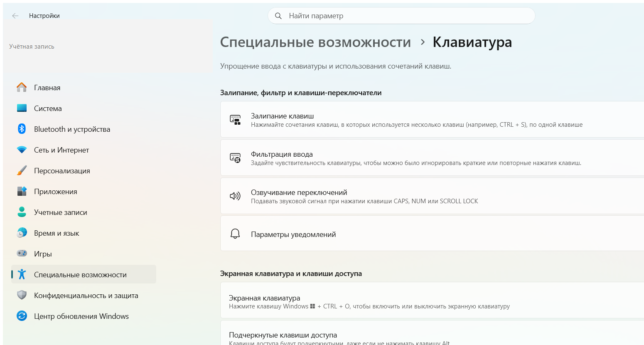Click the Игры gamepad icon

pos(22,253)
